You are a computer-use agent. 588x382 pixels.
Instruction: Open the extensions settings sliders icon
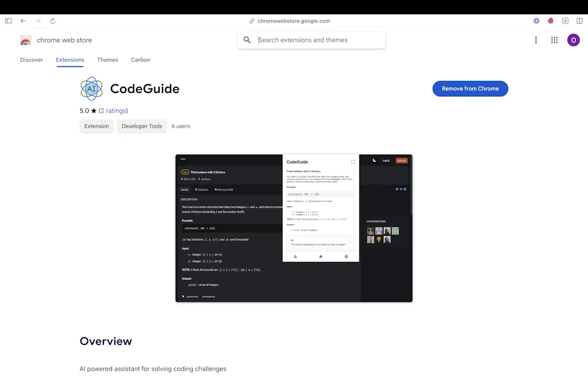coord(564,21)
